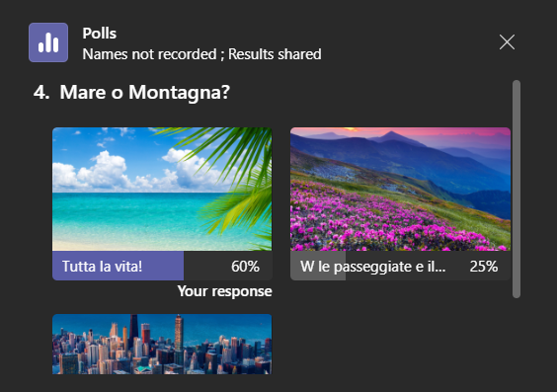557x392 pixels.
Task: Click the white clouds in the beach image
Action: [x=103, y=171]
